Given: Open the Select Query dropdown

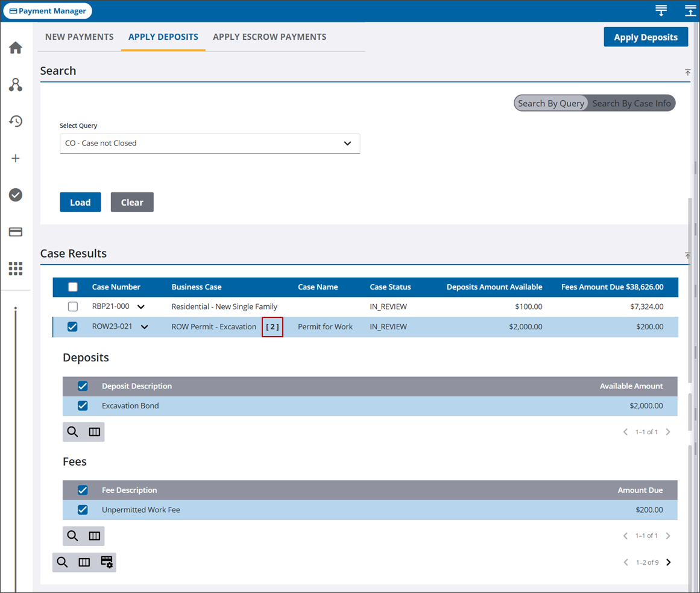Looking at the screenshot, I should click(x=210, y=144).
